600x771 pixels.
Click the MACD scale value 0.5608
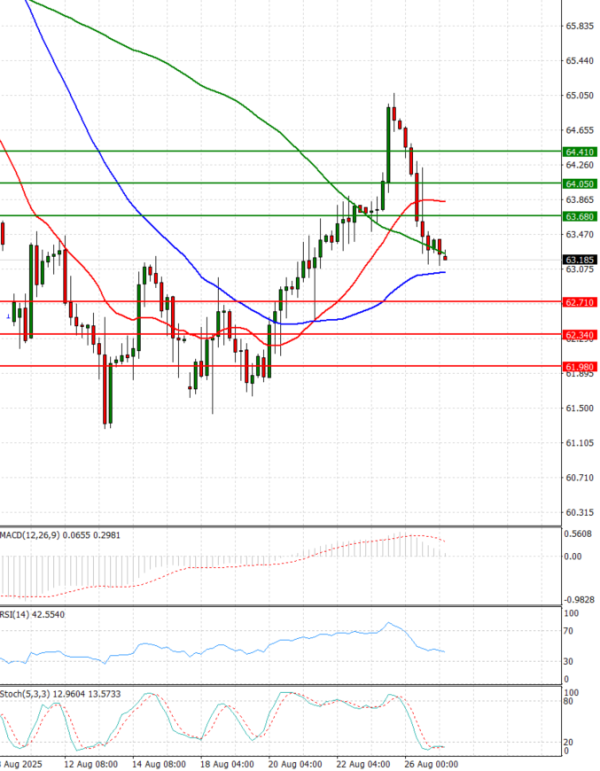pyautogui.click(x=578, y=534)
